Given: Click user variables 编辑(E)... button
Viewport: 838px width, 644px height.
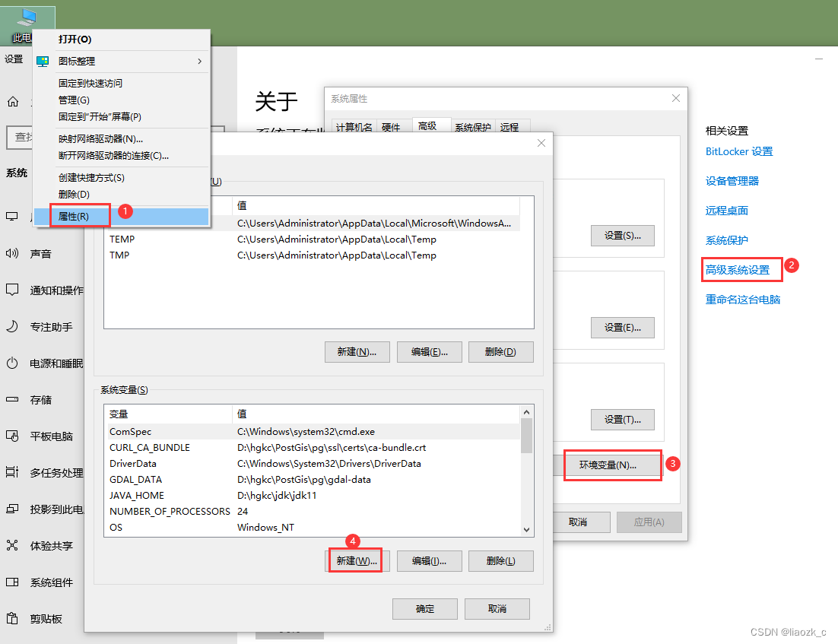Looking at the screenshot, I should coord(429,352).
